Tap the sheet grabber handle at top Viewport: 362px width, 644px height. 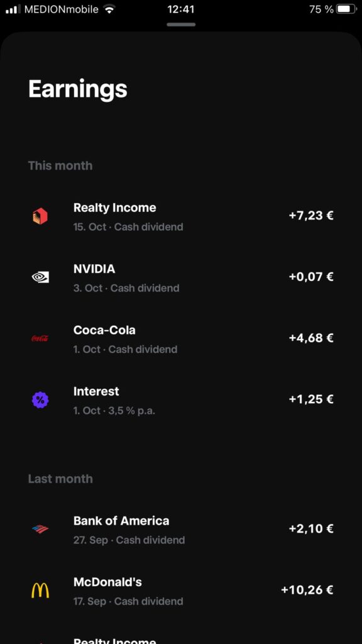click(x=181, y=25)
